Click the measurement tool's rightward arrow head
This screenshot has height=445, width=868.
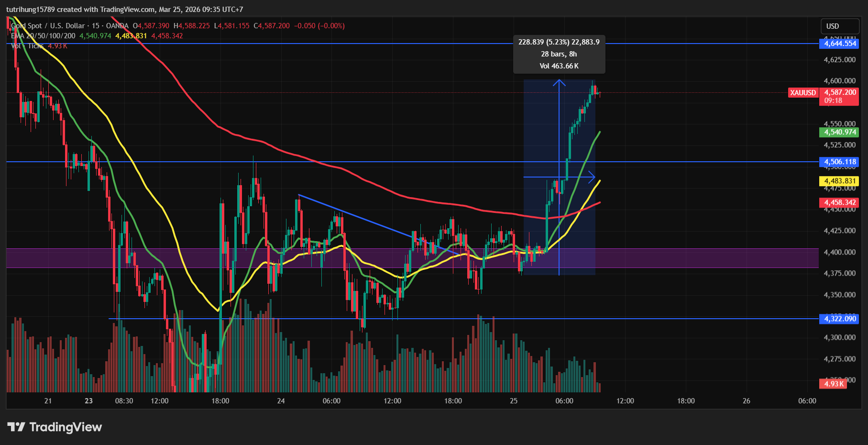coord(592,177)
